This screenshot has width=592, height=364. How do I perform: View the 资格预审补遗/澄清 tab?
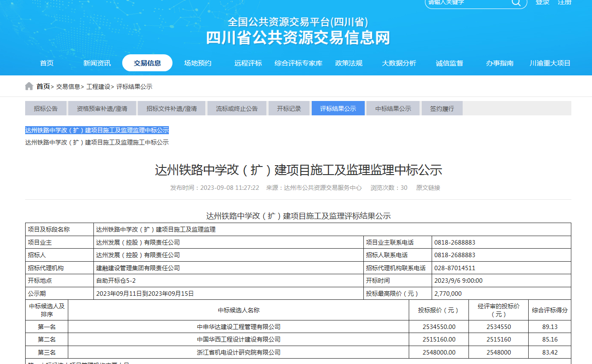102,108
